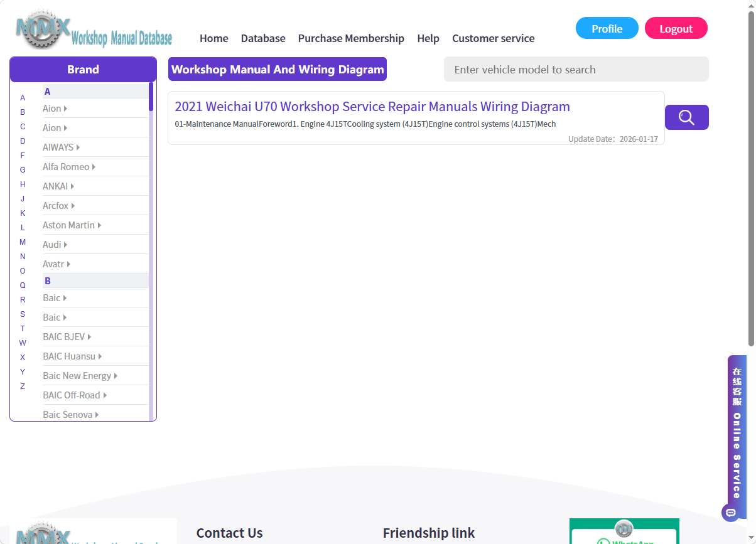Open 2021 Weichai U70 Workshop manual link
756x544 pixels.
(x=372, y=107)
